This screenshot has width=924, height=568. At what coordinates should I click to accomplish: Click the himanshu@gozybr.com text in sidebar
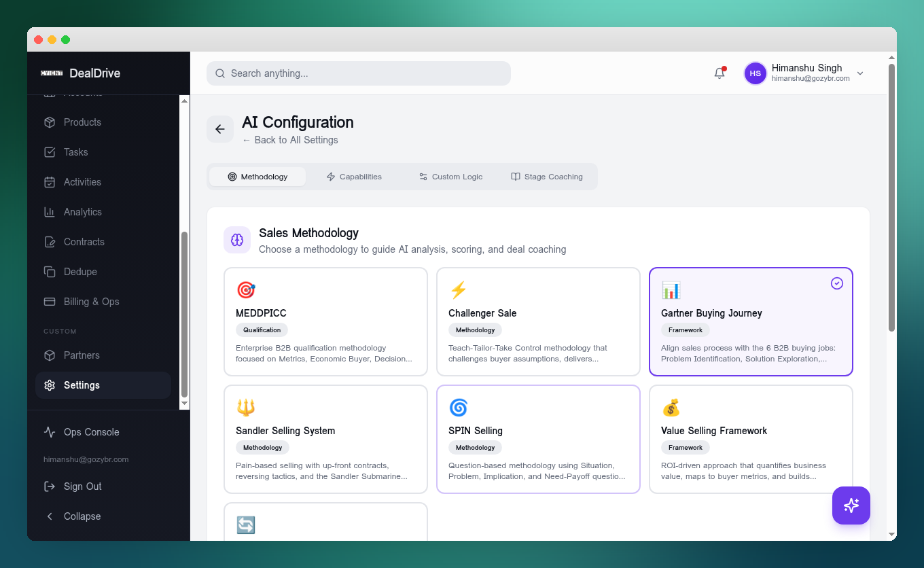point(86,459)
